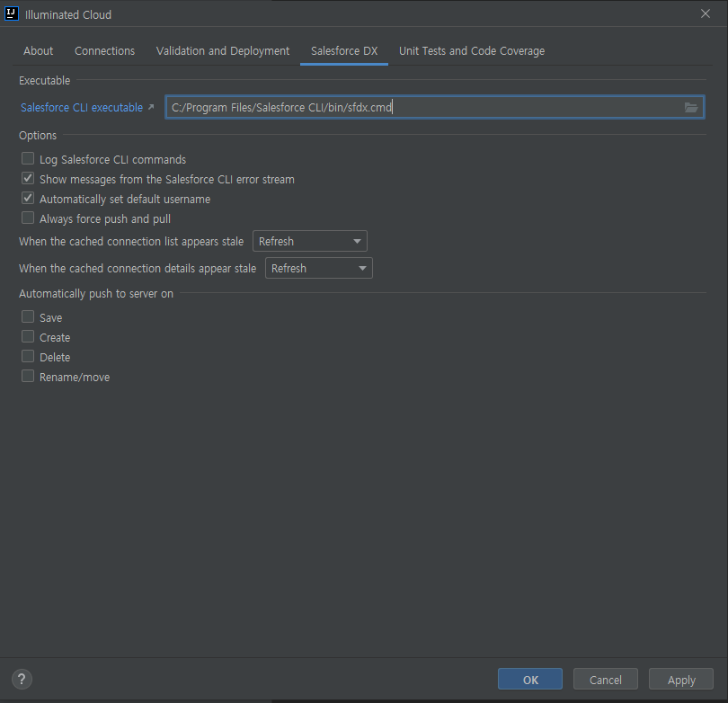Close the Illuminated Cloud dialog
This screenshot has width=728, height=703.
706,13
